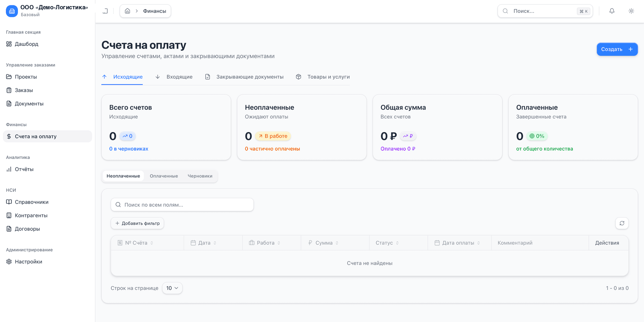Click the Документы file icon
The width and height of the screenshot is (644, 322).
pos(9,104)
